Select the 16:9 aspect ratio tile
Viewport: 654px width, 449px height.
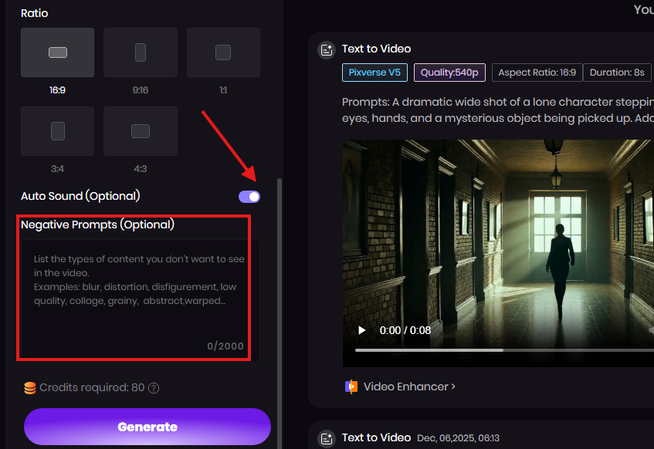pyautogui.click(x=58, y=53)
